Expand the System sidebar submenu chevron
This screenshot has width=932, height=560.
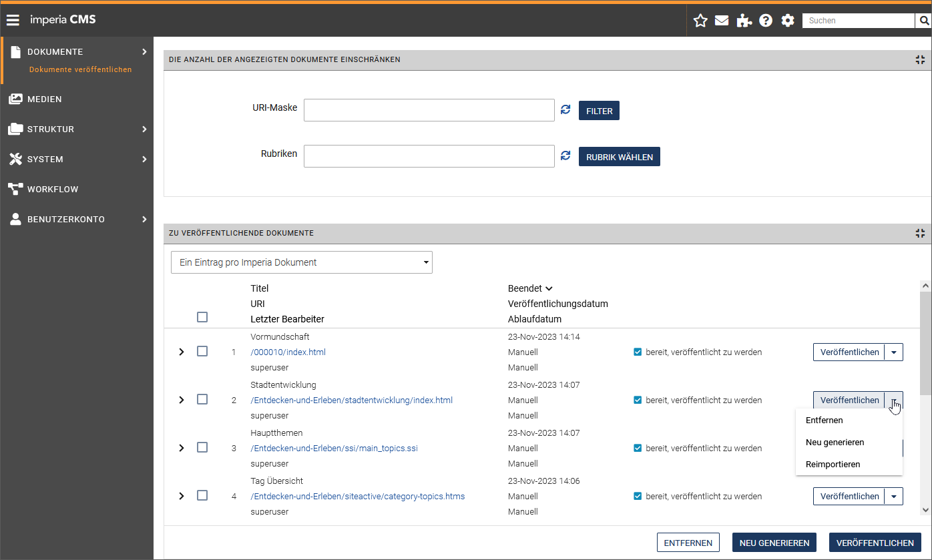click(x=144, y=159)
